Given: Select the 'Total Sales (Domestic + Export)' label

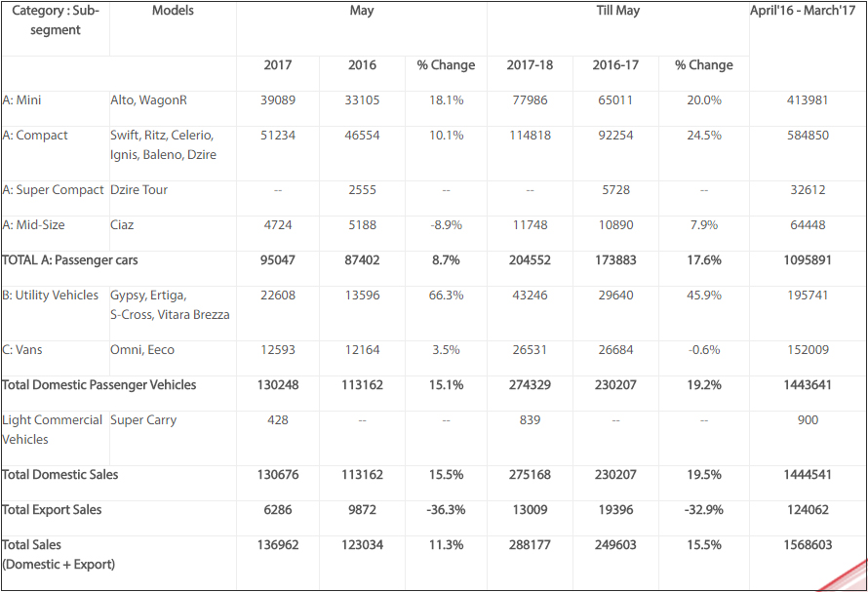Looking at the screenshot, I should pos(59,554).
